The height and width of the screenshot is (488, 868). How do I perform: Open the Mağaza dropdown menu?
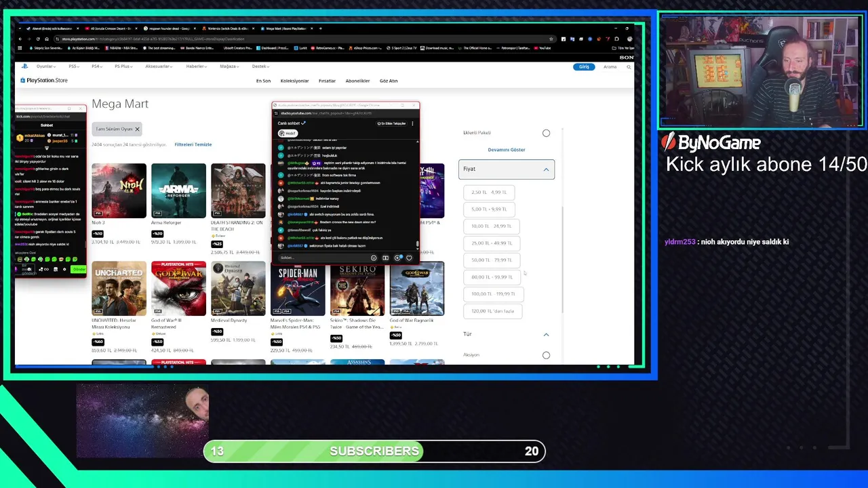click(x=229, y=66)
